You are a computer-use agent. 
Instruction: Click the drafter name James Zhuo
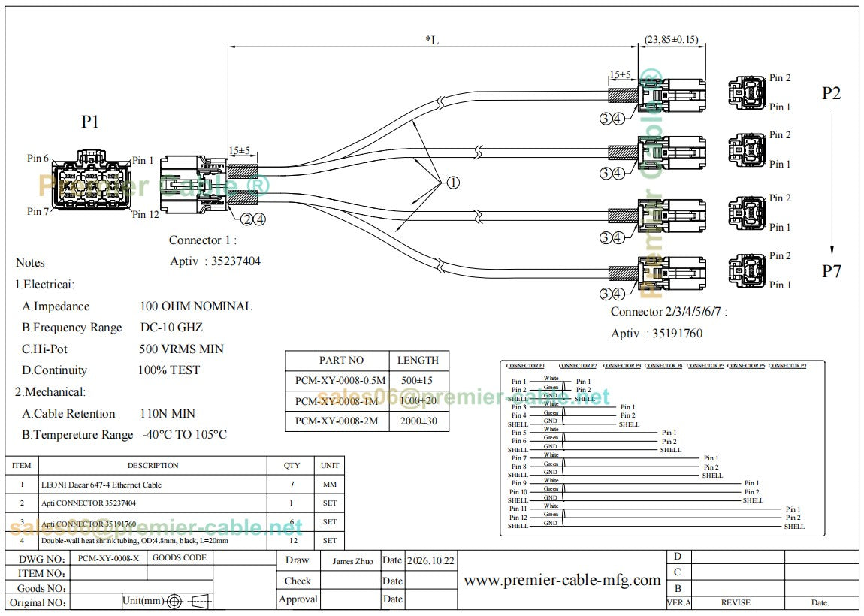[x=352, y=561]
